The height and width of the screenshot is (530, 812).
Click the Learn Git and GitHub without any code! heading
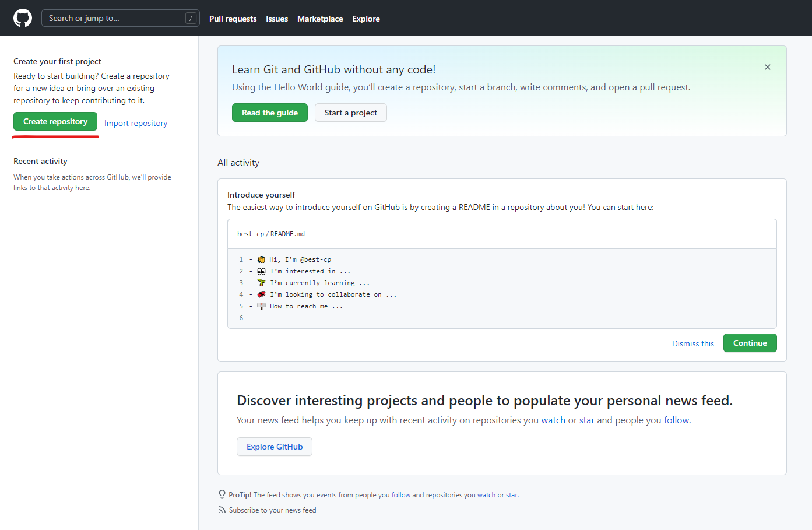pos(334,69)
